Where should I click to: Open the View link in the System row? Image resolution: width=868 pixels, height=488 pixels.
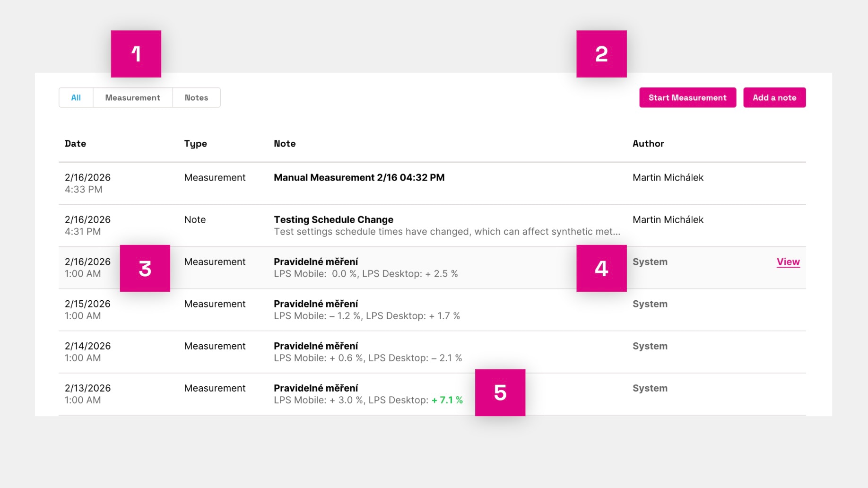click(x=788, y=261)
